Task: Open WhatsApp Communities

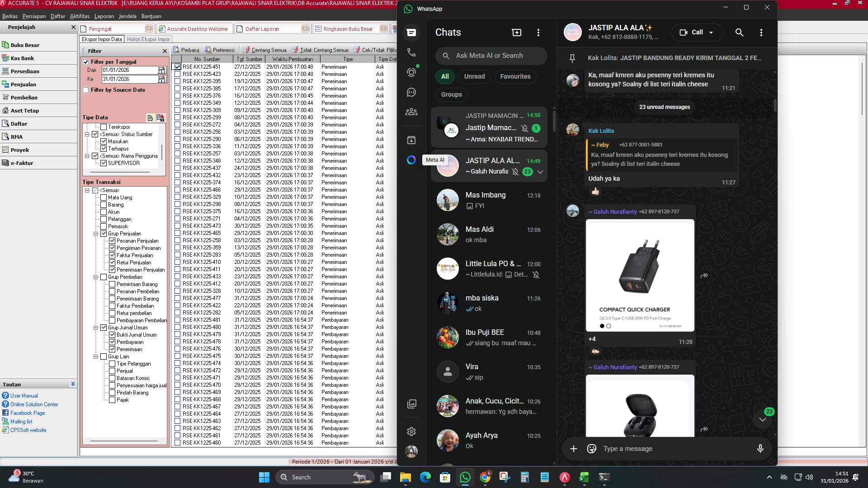Action: point(411,112)
